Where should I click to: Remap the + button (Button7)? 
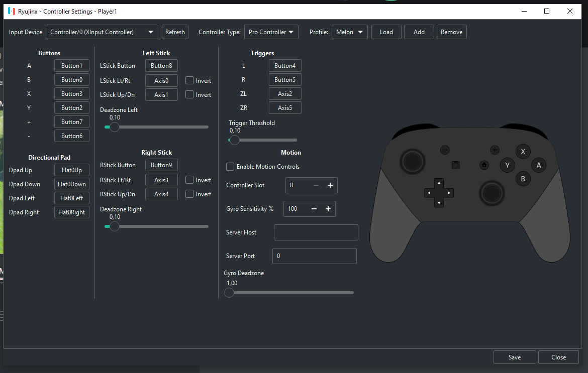[x=72, y=121]
